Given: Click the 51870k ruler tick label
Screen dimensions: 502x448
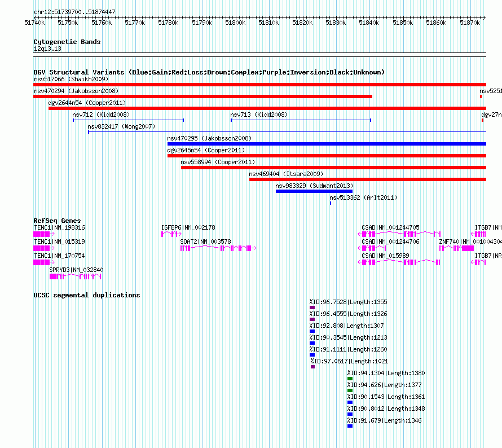Looking at the screenshot, I should tap(470, 23).
